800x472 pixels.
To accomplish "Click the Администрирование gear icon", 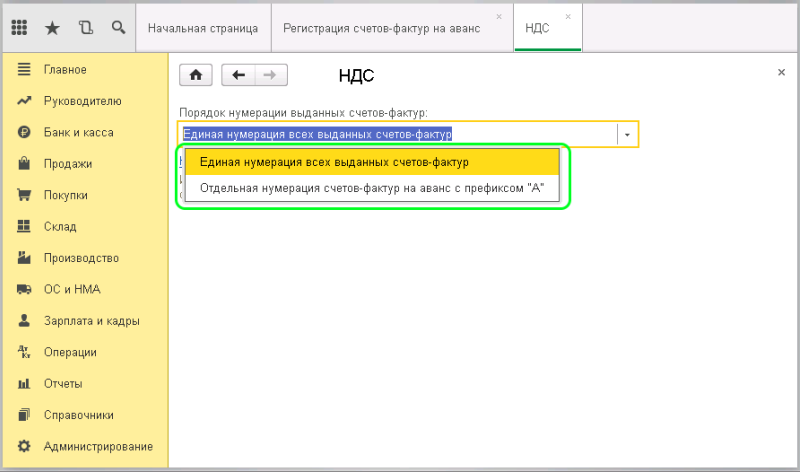I will [x=24, y=446].
